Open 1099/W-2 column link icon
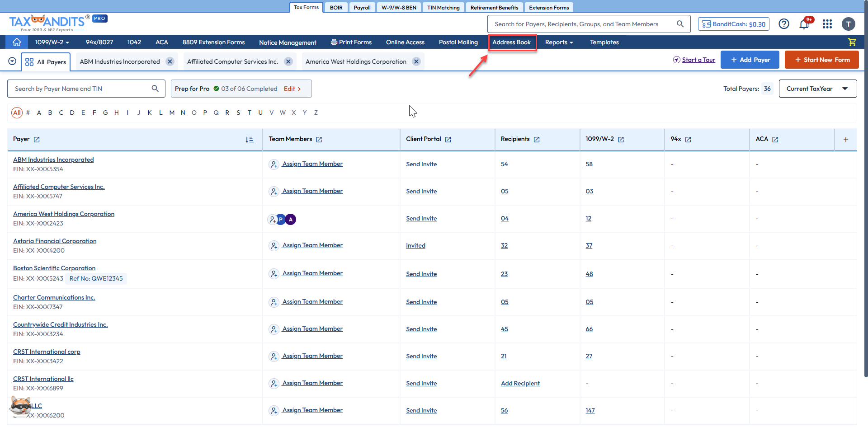Screen dimensions: 868x427 click(621, 140)
